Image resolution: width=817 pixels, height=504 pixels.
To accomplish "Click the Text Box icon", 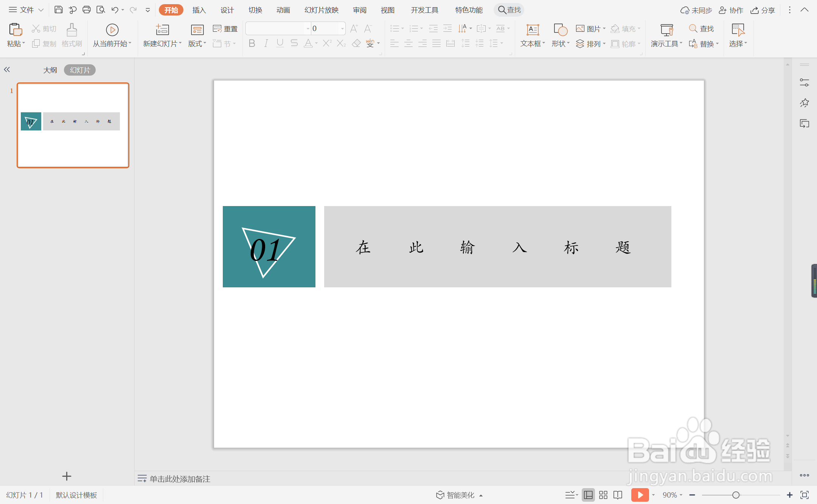I will click(x=533, y=29).
